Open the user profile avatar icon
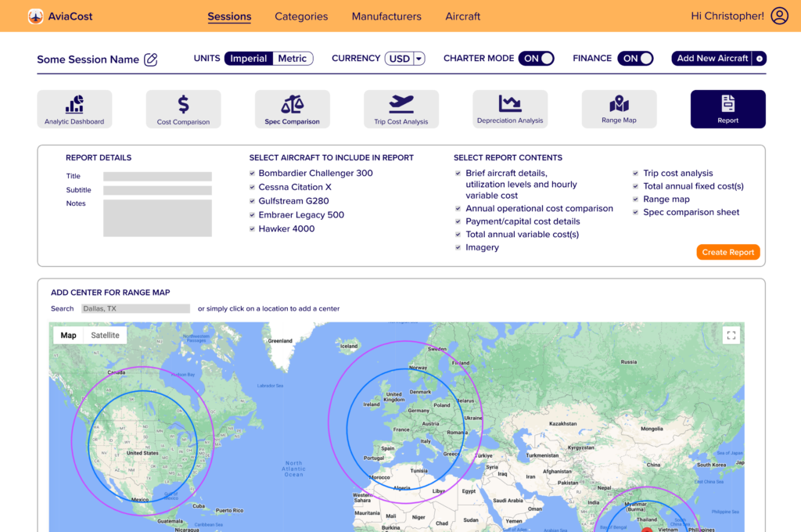 (779, 16)
